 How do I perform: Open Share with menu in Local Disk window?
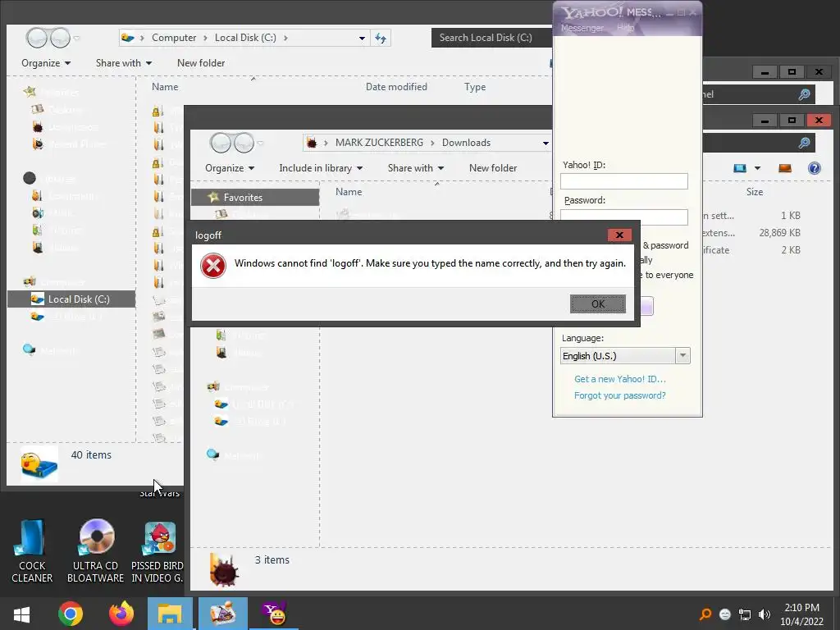[124, 62]
